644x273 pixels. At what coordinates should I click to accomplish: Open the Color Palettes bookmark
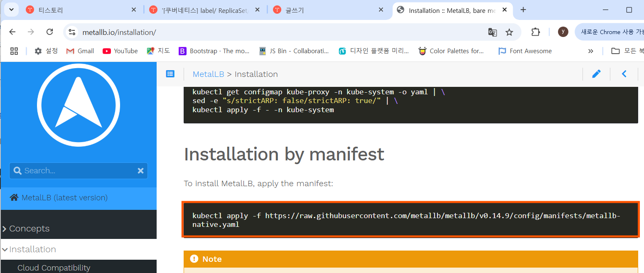[x=452, y=51]
